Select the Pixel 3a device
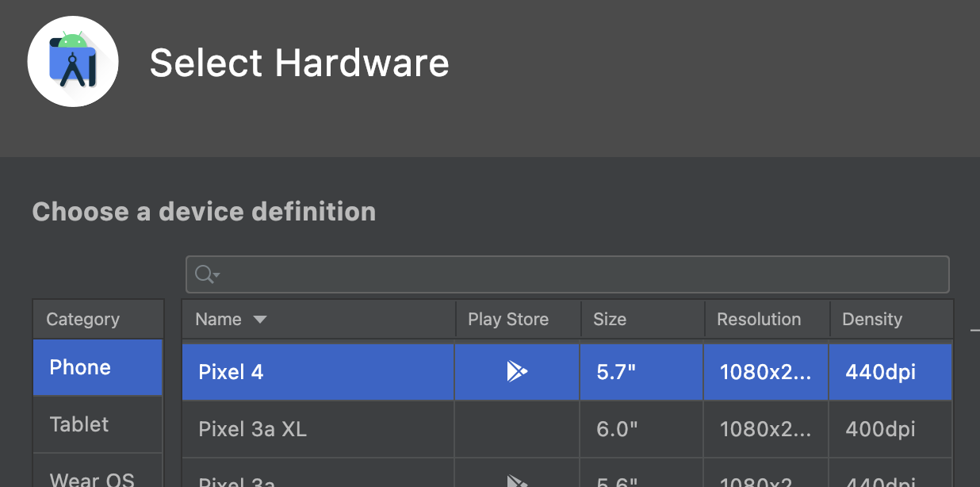The width and height of the screenshot is (980, 487). [x=317, y=481]
